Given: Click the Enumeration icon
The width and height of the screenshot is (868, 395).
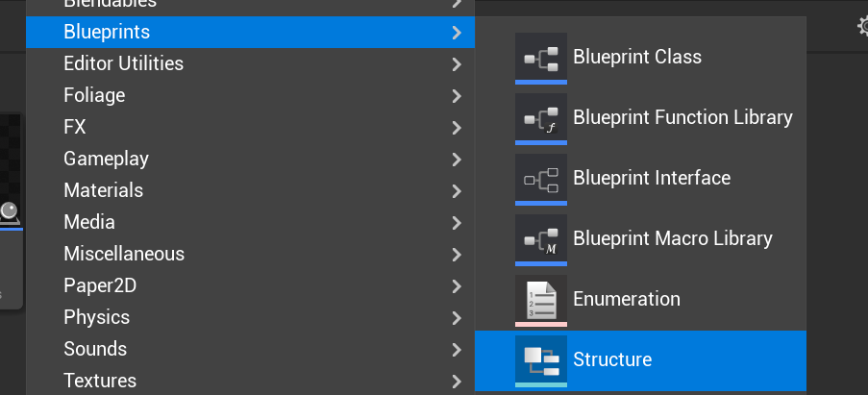Looking at the screenshot, I should point(541,300).
